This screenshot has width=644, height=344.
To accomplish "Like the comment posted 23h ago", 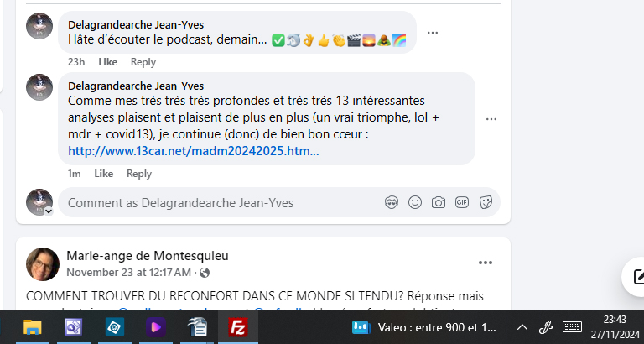I will (107, 62).
